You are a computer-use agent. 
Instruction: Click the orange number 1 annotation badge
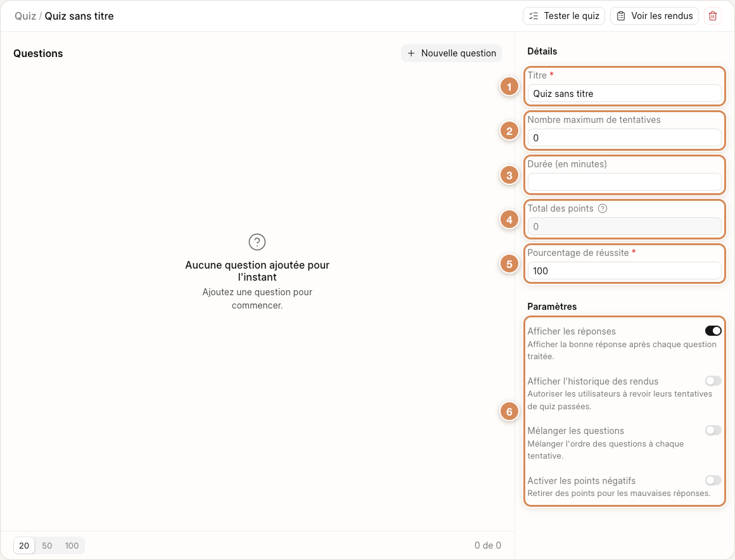(x=509, y=87)
